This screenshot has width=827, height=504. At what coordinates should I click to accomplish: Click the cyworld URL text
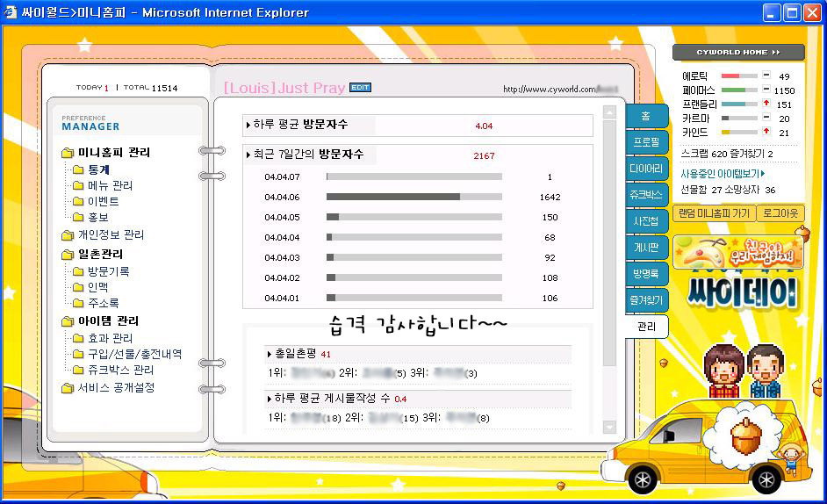tap(560, 90)
